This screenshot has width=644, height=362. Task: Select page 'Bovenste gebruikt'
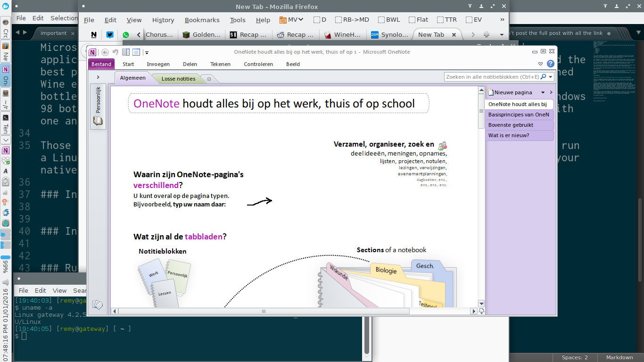(519, 125)
